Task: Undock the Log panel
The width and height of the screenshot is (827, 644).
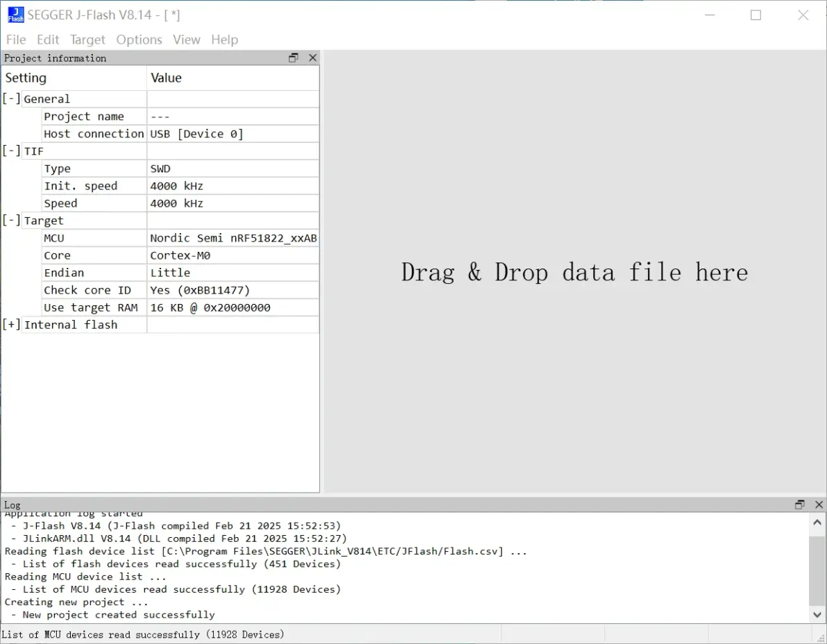Action: pyautogui.click(x=800, y=505)
